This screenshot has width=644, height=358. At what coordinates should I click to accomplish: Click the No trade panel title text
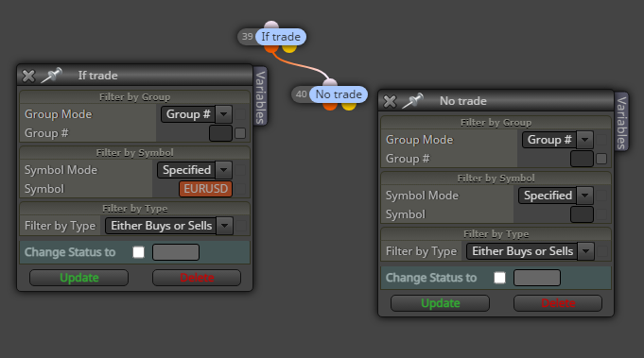click(x=462, y=101)
